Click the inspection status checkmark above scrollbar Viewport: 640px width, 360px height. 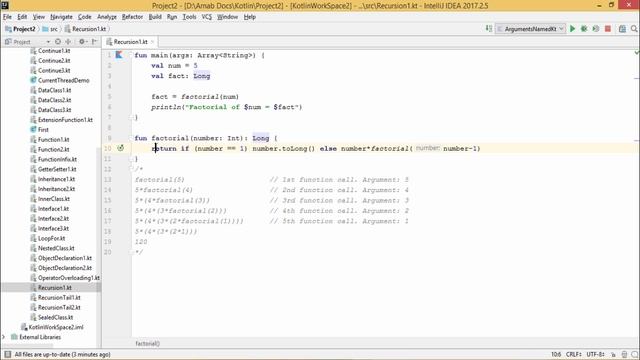click(636, 53)
